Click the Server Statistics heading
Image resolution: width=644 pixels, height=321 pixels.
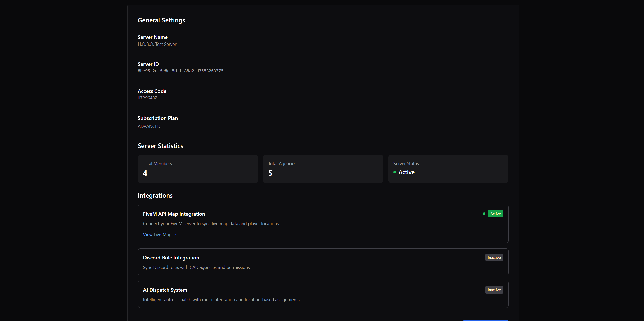tap(160, 146)
